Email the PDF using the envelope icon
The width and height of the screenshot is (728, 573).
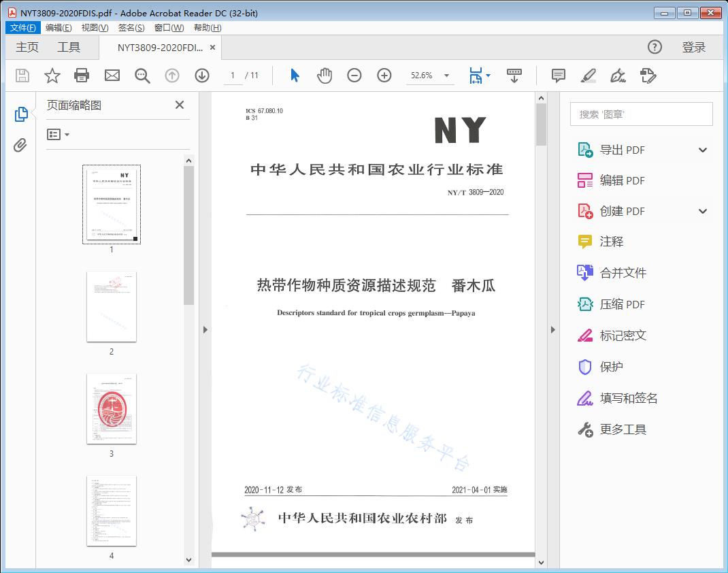(x=112, y=76)
